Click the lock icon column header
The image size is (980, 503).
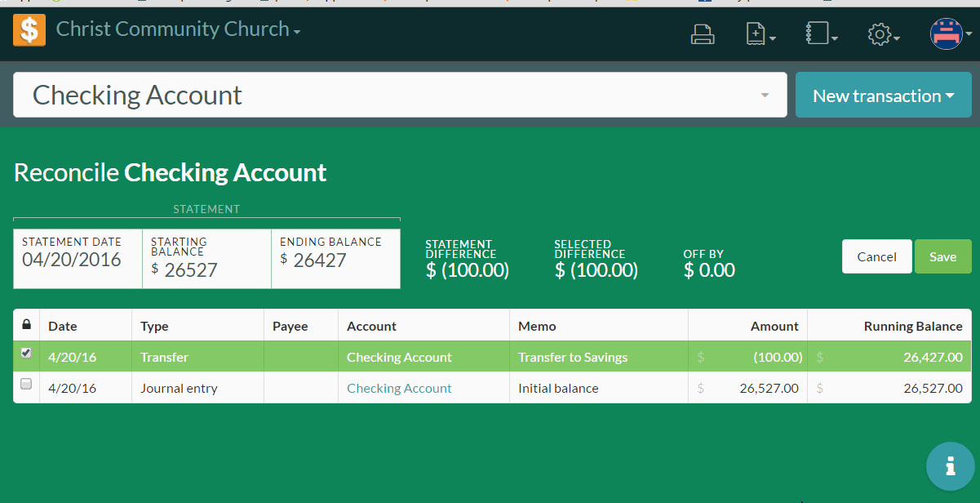[x=25, y=324]
